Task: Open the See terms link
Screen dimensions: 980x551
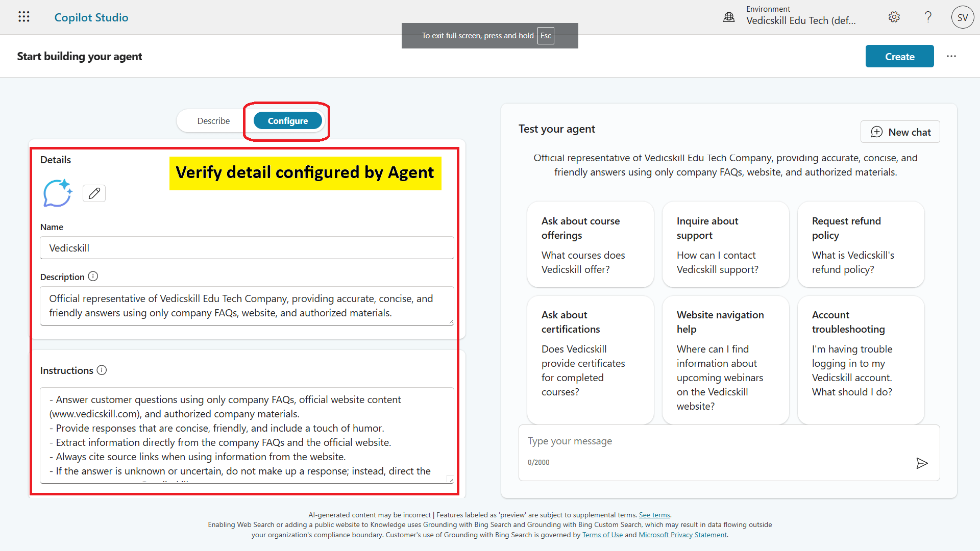Action: [654, 515]
